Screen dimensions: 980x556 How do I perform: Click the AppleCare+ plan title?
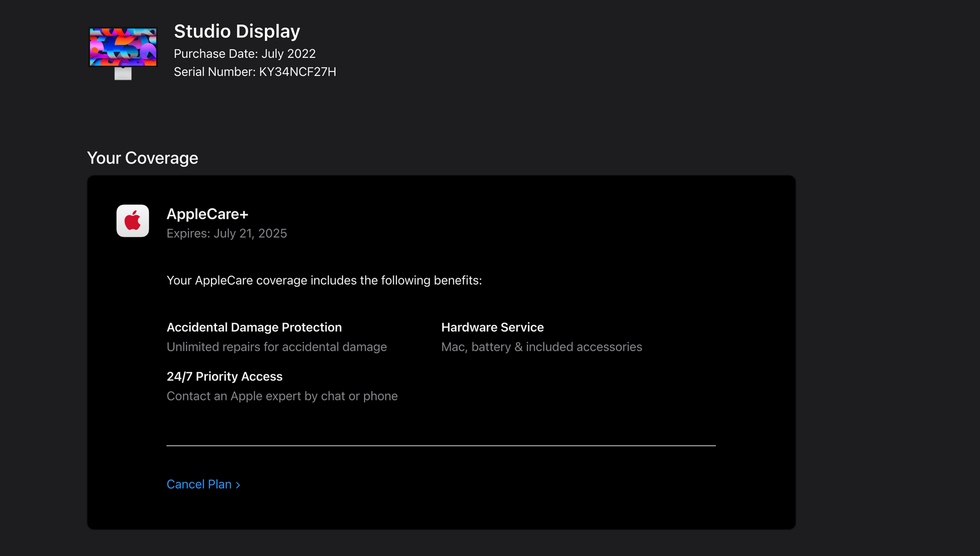pyautogui.click(x=207, y=214)
